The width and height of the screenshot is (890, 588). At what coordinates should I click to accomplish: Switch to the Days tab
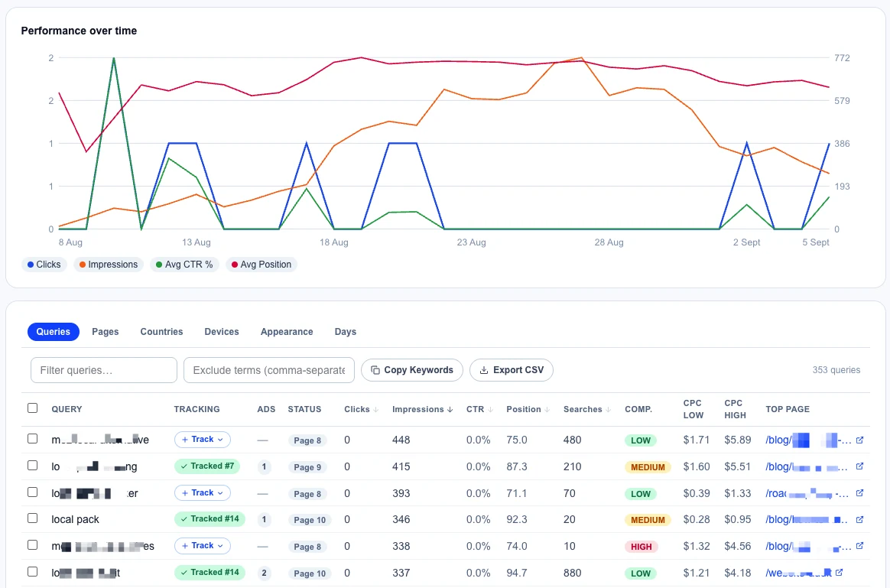point(345,331)
